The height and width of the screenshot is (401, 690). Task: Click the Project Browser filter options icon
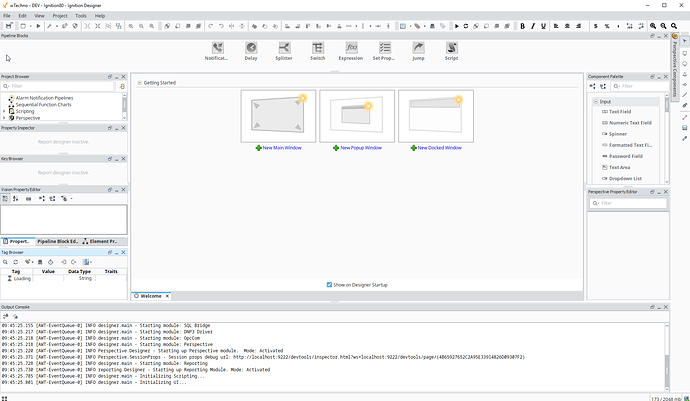(x=122, y=86)
